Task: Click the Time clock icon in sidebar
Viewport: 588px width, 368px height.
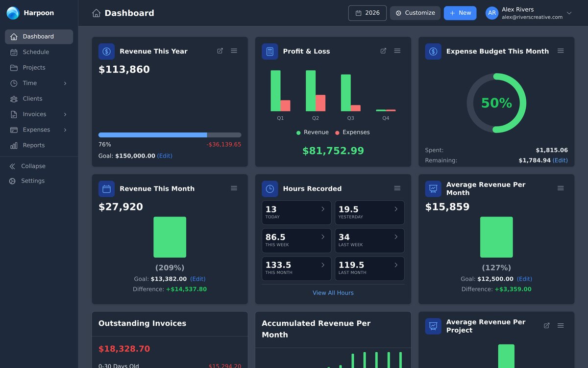Action: click(14, 83)
